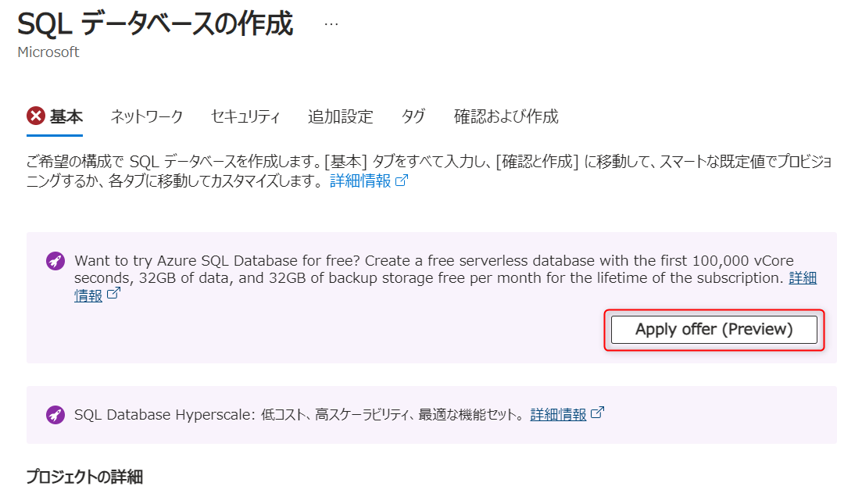Click external-link icon in the free offer banner
This screenshot has width=862, height=504.
[114, 295]
